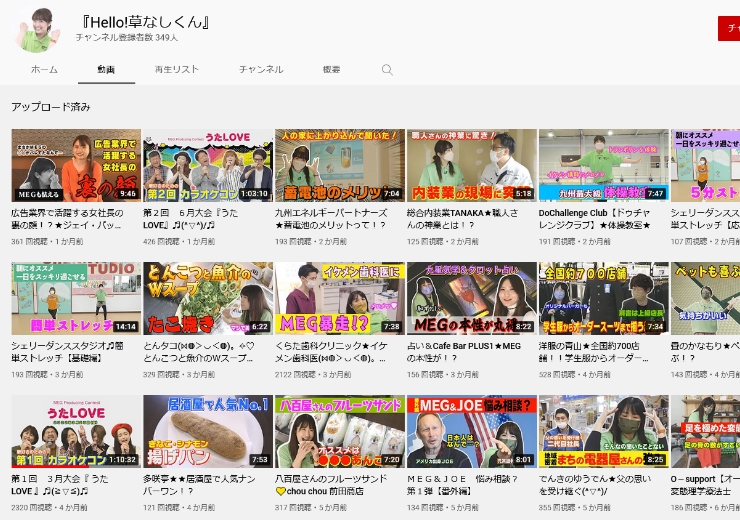Play the MEG&JOE 悩み相談 thumbnail

[x=471, y=431]
